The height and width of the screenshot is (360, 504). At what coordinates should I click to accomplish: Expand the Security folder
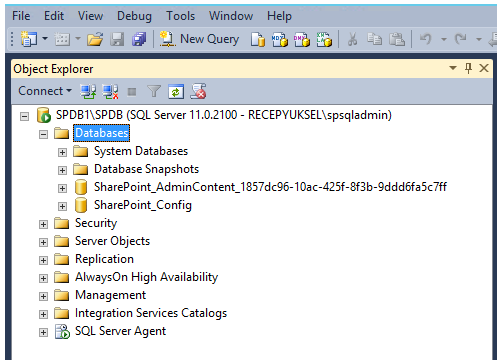tap(43, 225)
